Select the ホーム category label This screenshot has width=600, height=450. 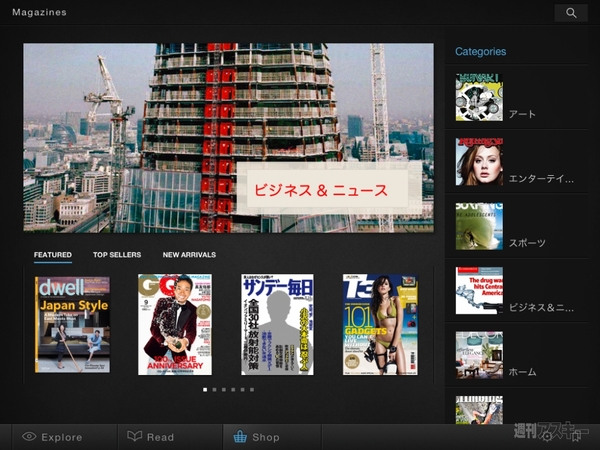pyautogui.click(x=522, y=372)
